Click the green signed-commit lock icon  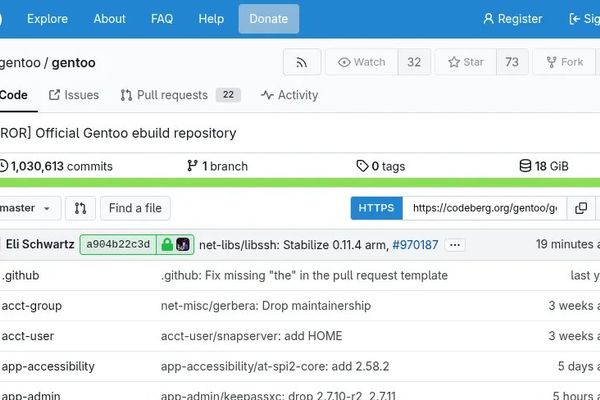click(167, 245)
